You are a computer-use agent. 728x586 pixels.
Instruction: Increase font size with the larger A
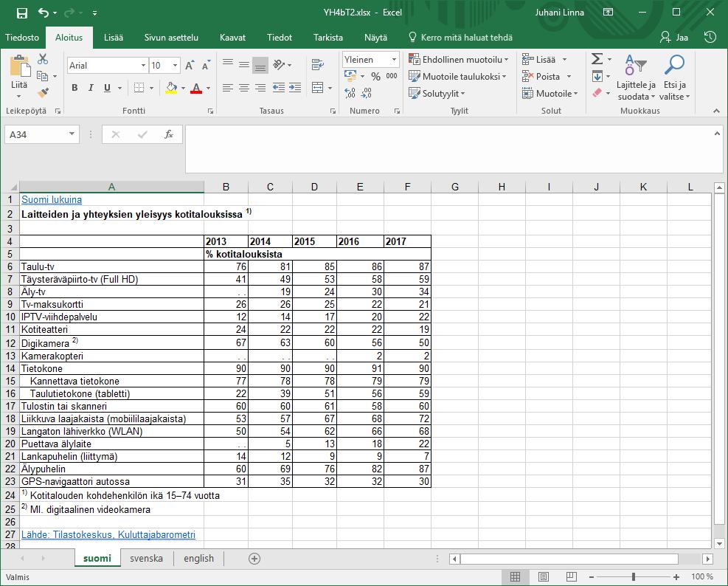(x=190, y=66)
